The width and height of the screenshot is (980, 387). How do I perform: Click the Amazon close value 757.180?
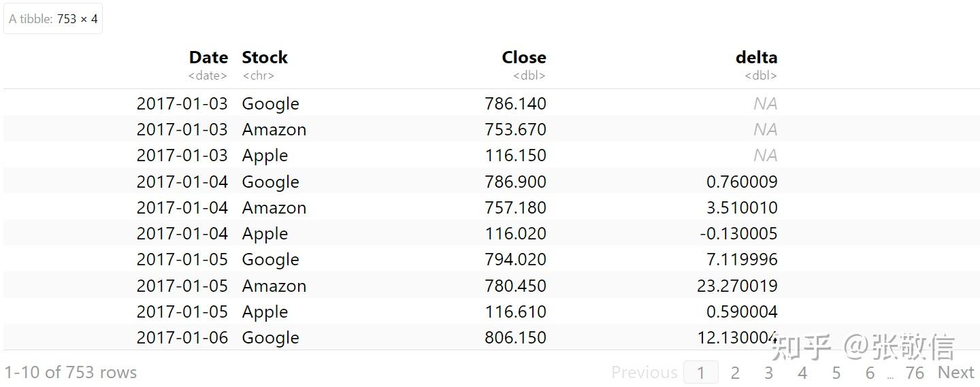click(x=515, y=207)
